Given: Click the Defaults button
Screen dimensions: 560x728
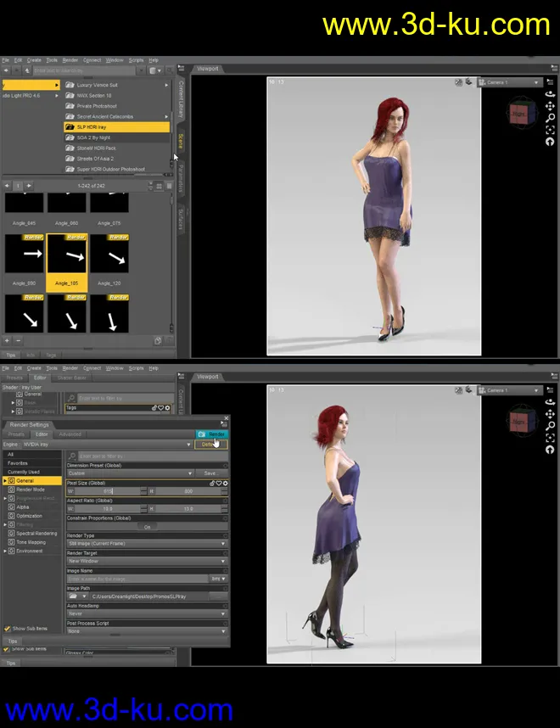Looking at the screenshot, I should 210,444.
